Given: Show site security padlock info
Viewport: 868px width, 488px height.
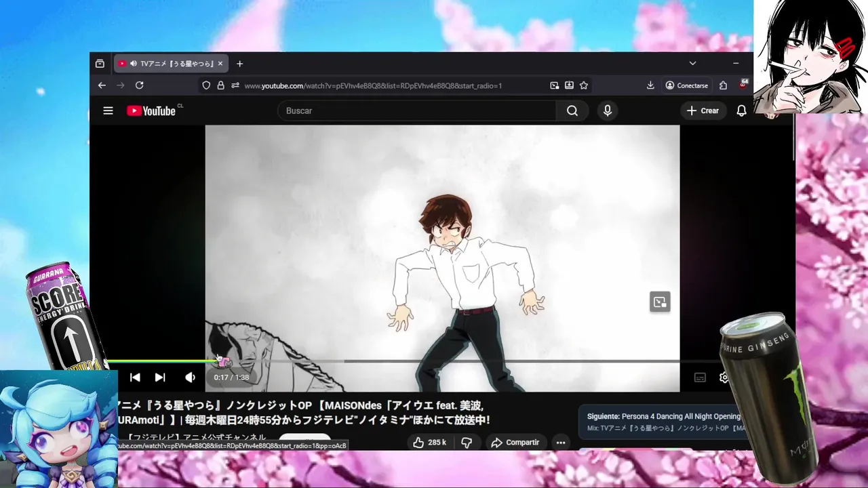Looking at the screenshot, I should coord(220,85).
